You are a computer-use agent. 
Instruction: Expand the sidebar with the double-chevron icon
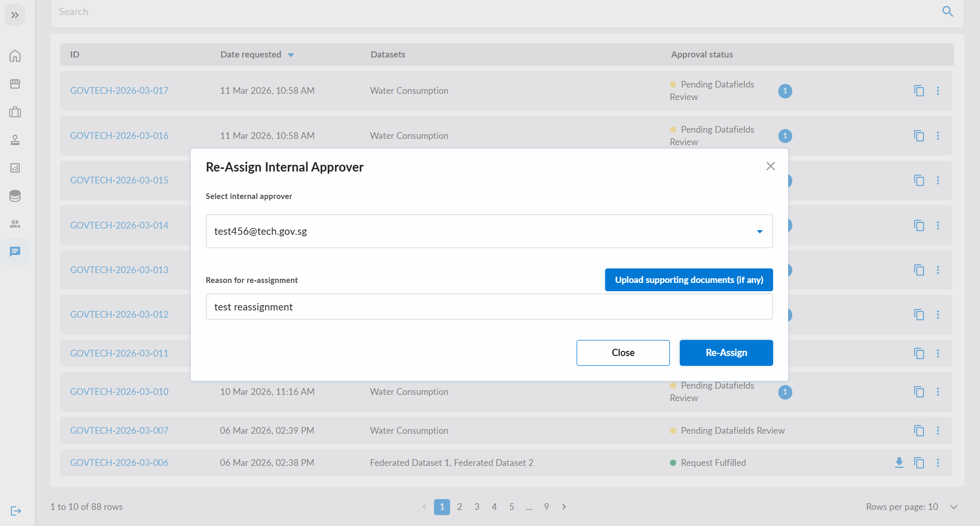coord(15,15)
